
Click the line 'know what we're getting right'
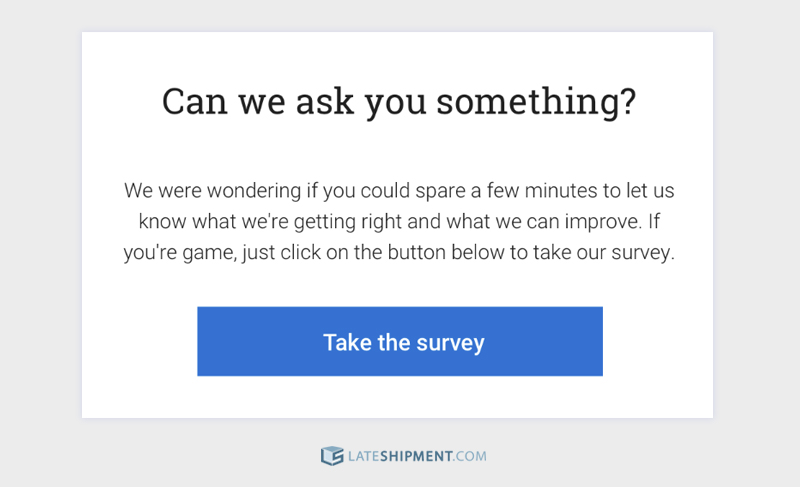[399, 222]
